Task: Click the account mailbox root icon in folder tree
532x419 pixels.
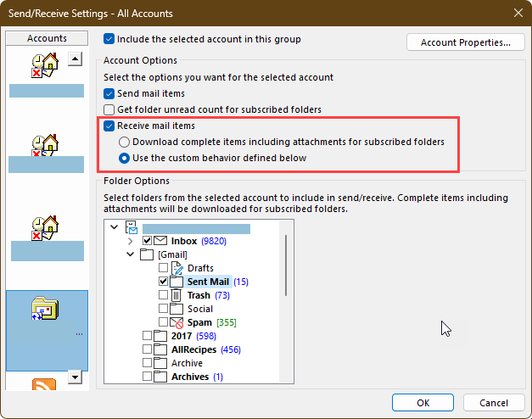Action: (132, 227)
